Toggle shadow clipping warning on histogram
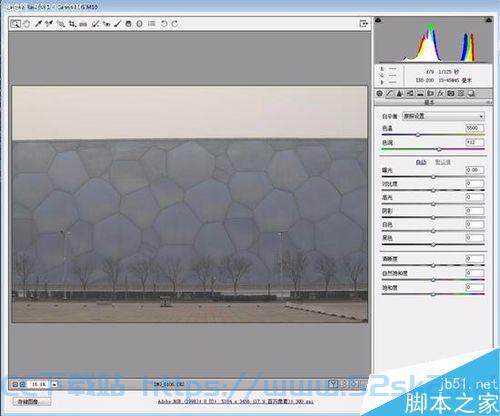Screen dimensions: 500x416 pyautogui.click(x=378, y=20)
